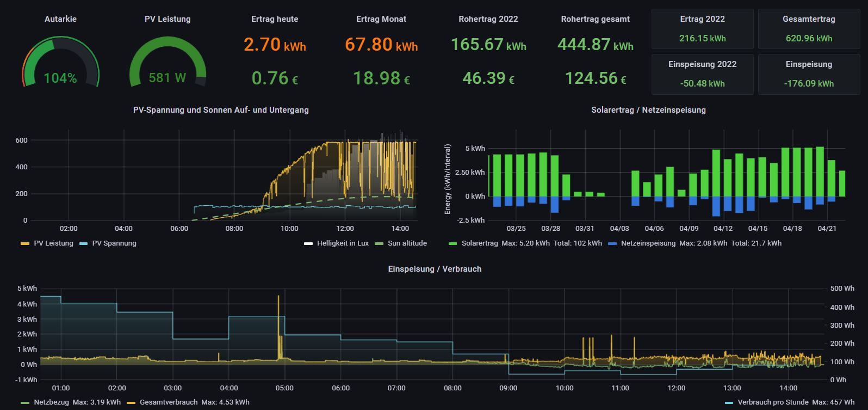Click the blue color swatch beside Netzeinspeisung
Image resolution: width=868 pixels, height=410 pixels.
coord(612,243)
